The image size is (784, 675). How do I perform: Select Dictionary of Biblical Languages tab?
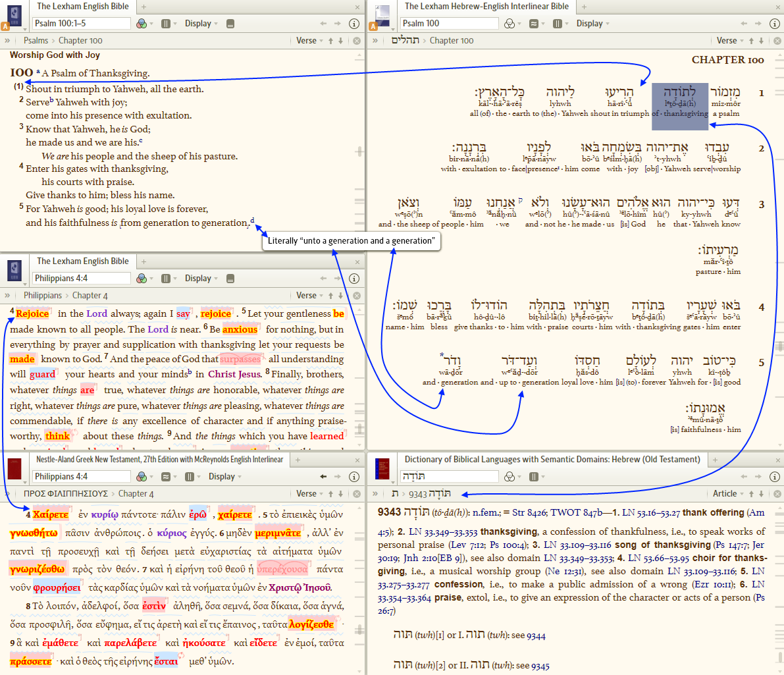552,460
